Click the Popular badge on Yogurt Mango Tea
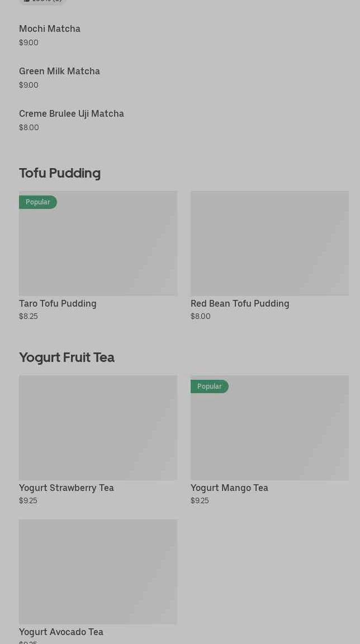Viewport: 360px width, 644px height. pos(209,387)
